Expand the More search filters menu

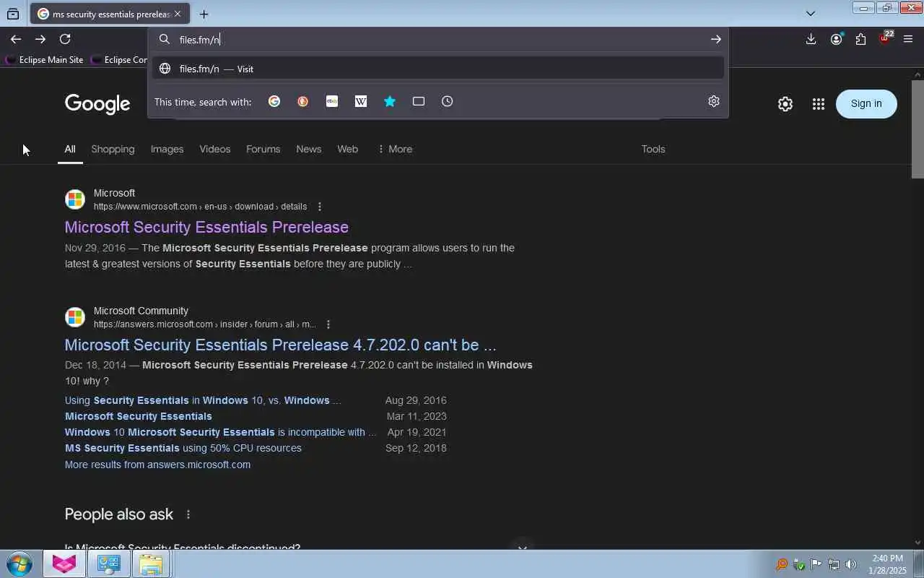coord(395,149)
